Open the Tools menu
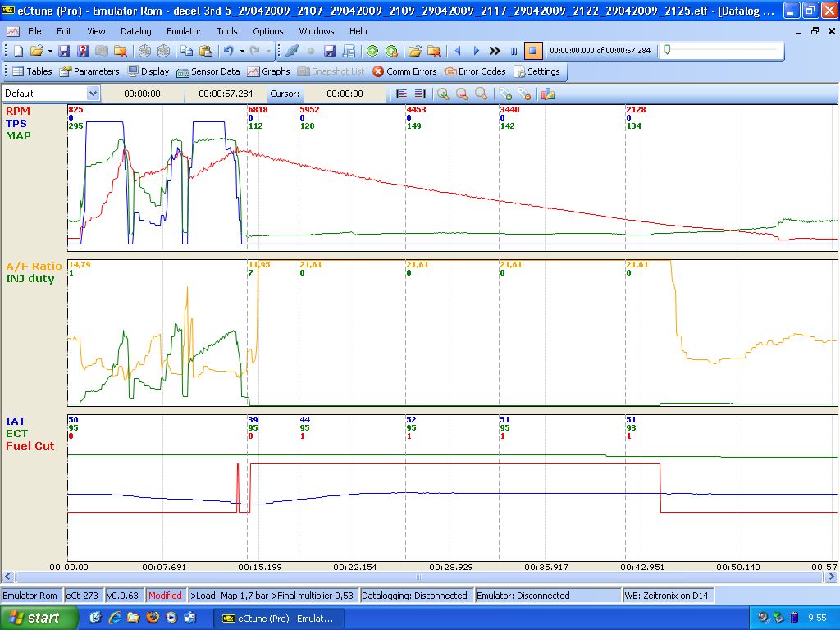 227,31
